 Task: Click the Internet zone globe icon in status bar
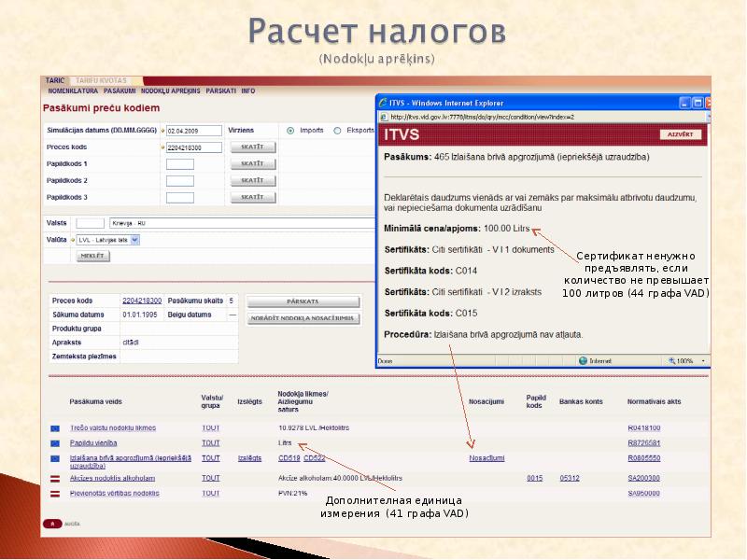click(x=582, y=360)
